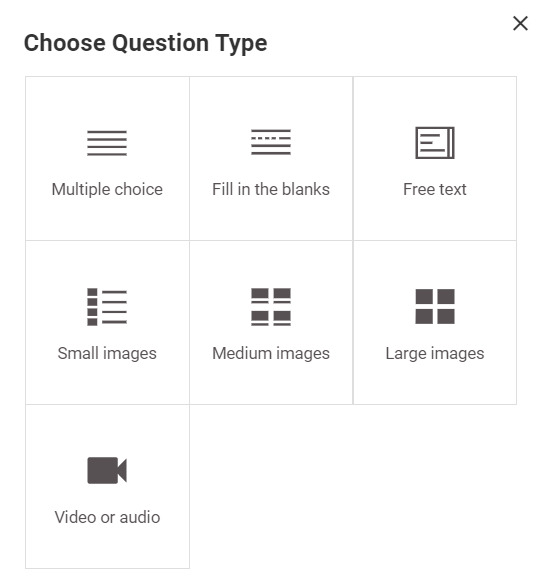Image resolution: width=543 pixels, height=578 pixels.
Task: Select the Medium images question tile
Action: click(271, 323)
